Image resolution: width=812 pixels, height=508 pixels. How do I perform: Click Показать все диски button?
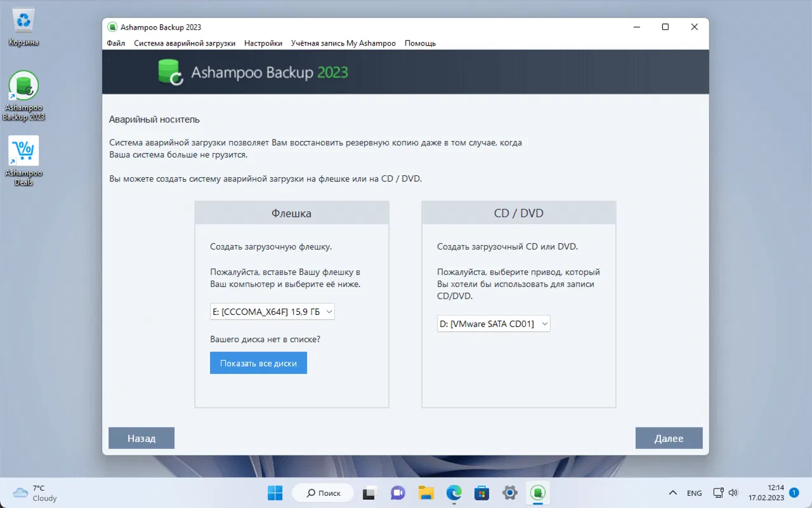click(x=258, y=363)
